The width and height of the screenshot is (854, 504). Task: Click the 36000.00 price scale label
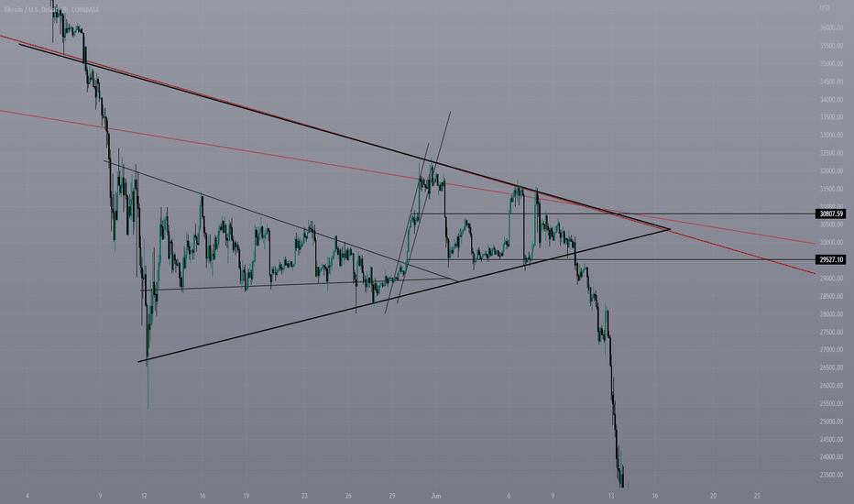coord(831,27)
